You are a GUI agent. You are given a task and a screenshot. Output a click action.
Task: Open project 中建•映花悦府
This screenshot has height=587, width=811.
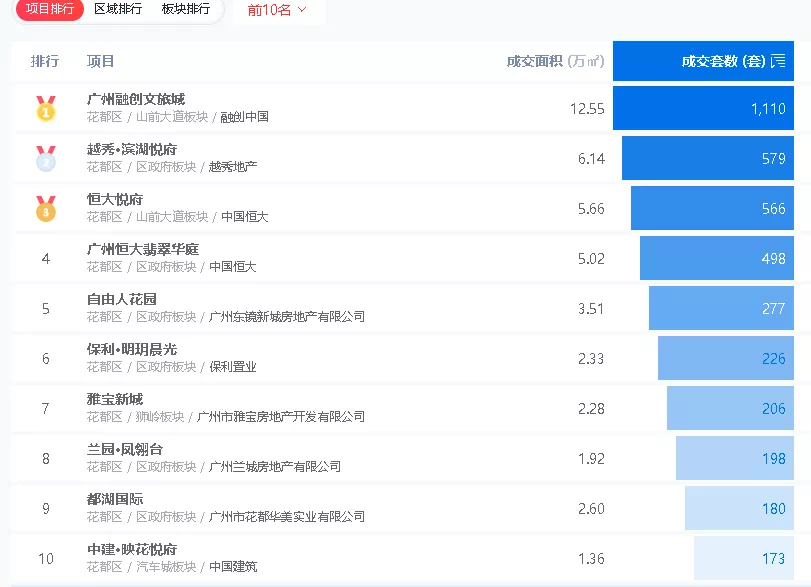point(132,549)
